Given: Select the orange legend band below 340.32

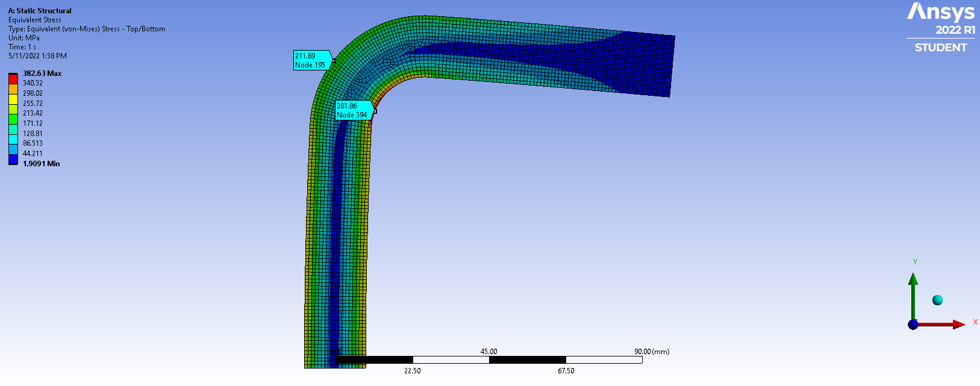Looking at the screenshot, I should [13, 89].
